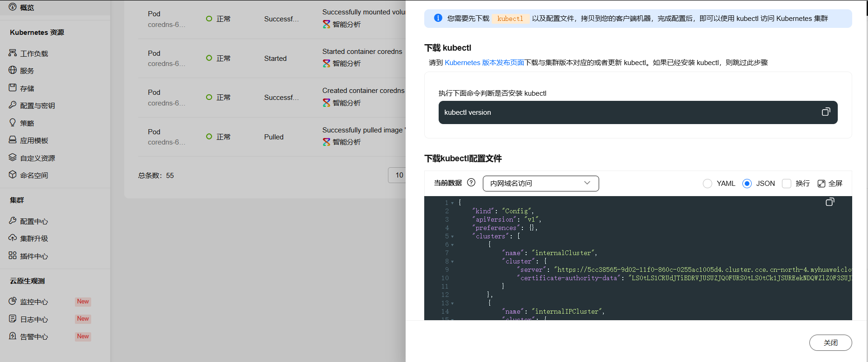
Task: Click the New badge next to 告警中心
Action: tap(83, 336)
